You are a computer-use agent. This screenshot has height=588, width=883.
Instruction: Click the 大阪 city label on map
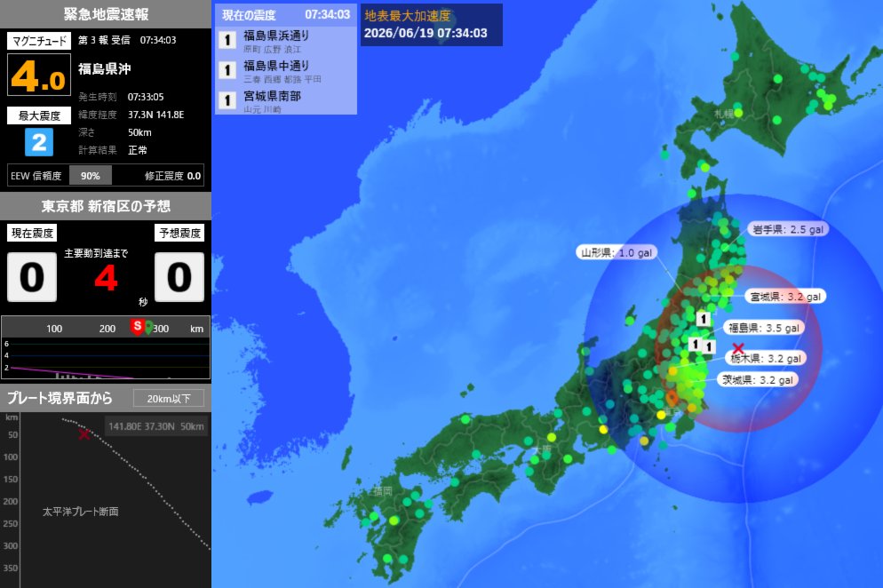click(x=543, y=449)
